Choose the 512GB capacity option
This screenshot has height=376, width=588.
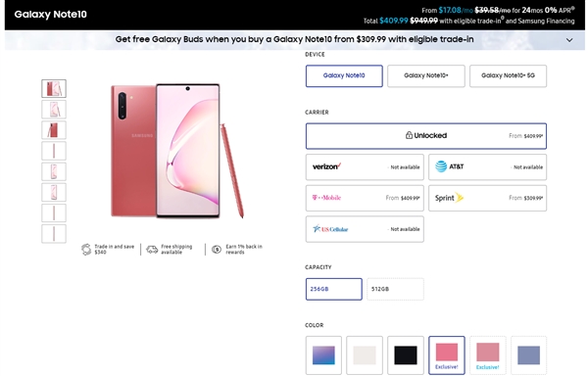pos(395,289)
